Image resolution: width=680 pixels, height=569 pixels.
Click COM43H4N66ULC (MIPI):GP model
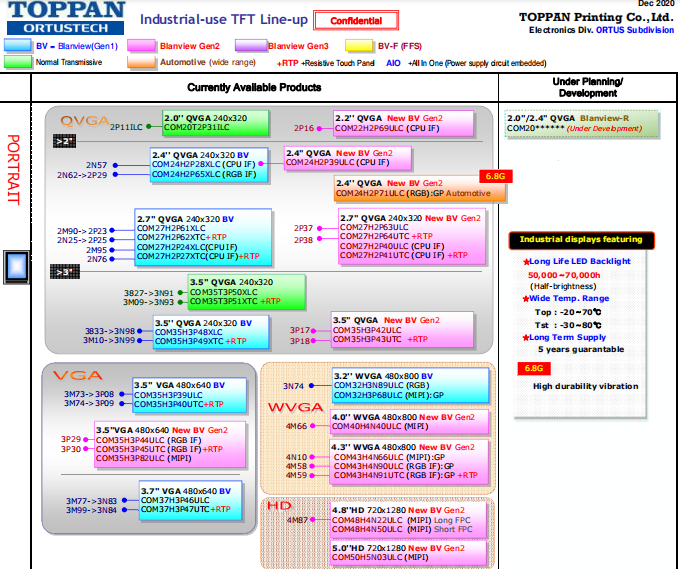[x=389, y=458]
